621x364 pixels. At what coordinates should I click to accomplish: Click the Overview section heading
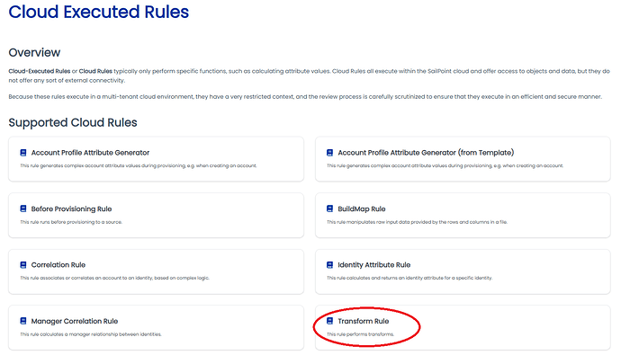[34, 52]
